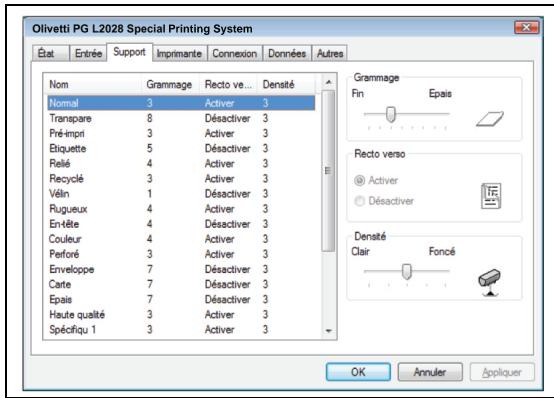Close the Olivetti printing system dialog

point(526,27)
